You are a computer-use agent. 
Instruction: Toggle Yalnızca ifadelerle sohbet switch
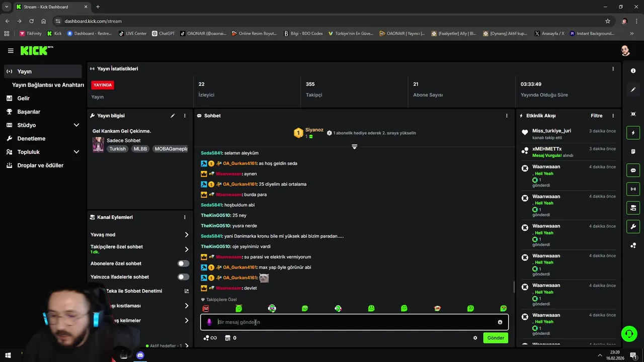tap(183, 277)
